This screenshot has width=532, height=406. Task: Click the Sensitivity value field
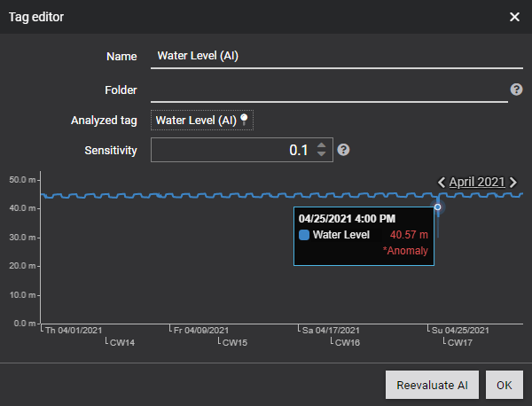click(x=241, y=150)
